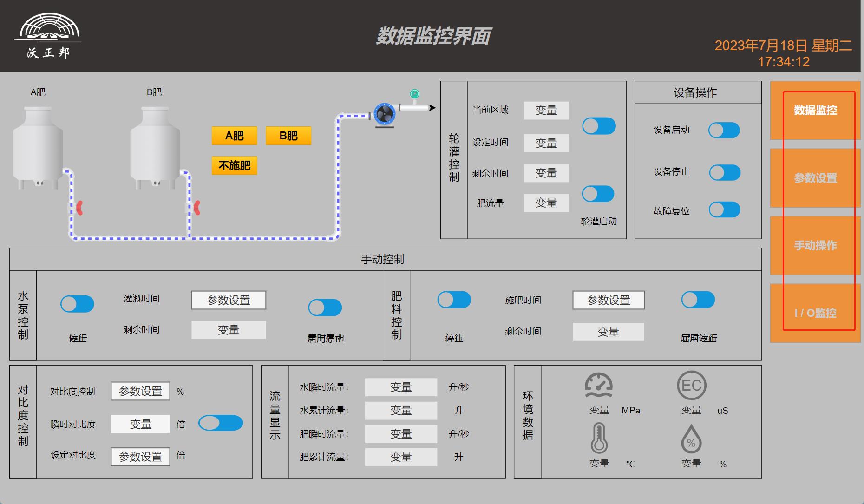Select the A肥 yellow button
The image size is (864, 504).
(x=235, y=136)
